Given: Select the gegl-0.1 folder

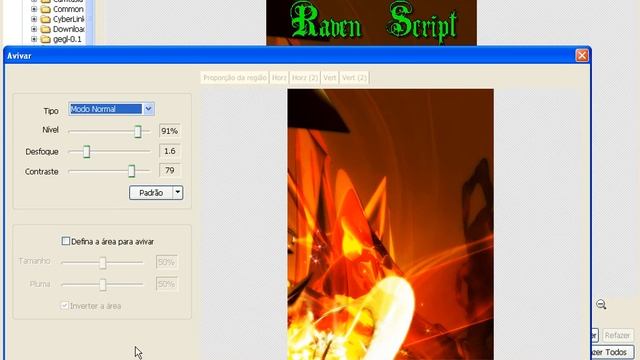Looking at the screenshot, I should [x=67, y=39].
